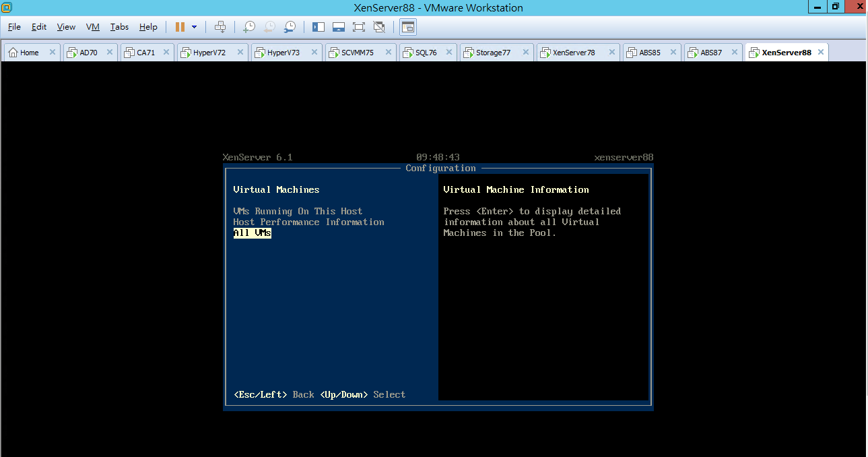
Task: Click the Virtual Machine Information heading
Action: point(516,190)
